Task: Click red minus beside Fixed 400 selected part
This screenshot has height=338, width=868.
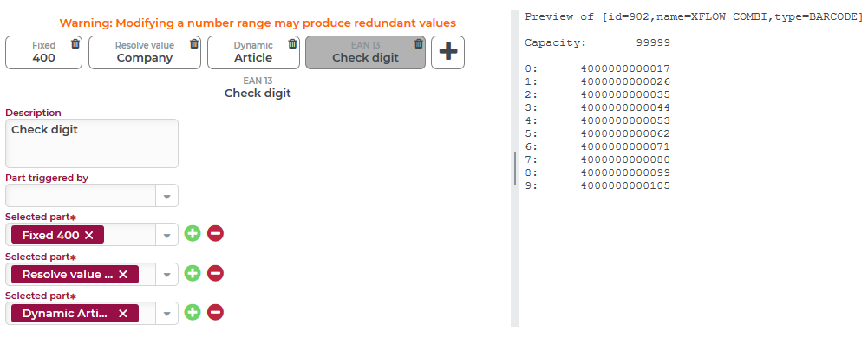Action: tap(215, 234)
